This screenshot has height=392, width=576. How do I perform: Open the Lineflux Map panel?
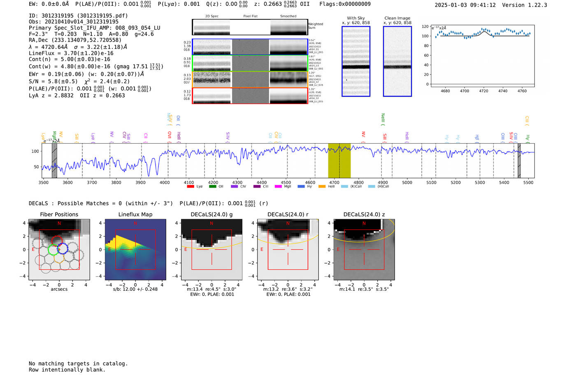tap(135, 250)
